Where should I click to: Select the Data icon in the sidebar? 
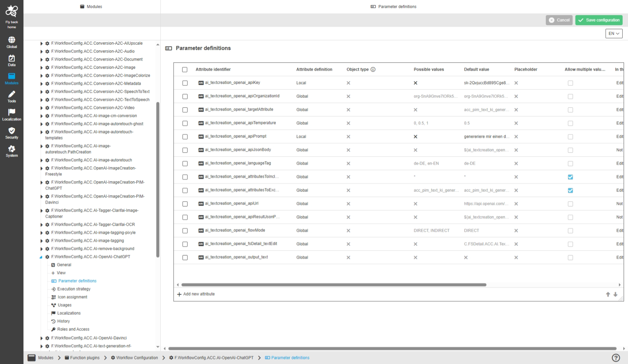[12, 59]
